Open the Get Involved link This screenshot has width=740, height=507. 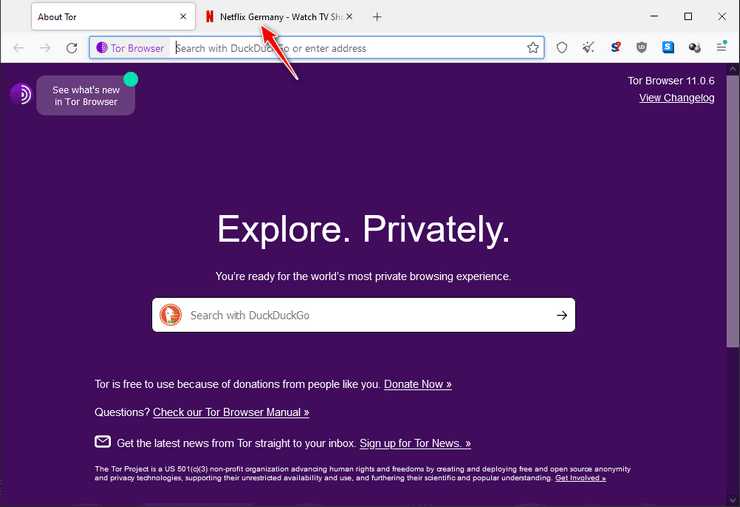coord(580,478)
